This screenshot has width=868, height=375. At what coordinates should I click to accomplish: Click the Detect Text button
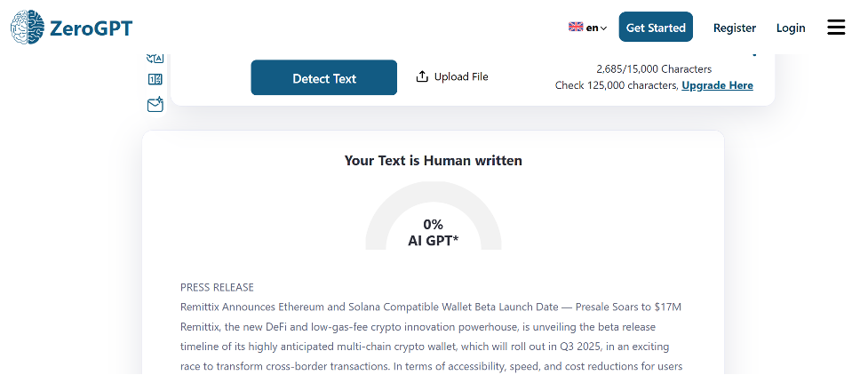[x=324, y=78]
